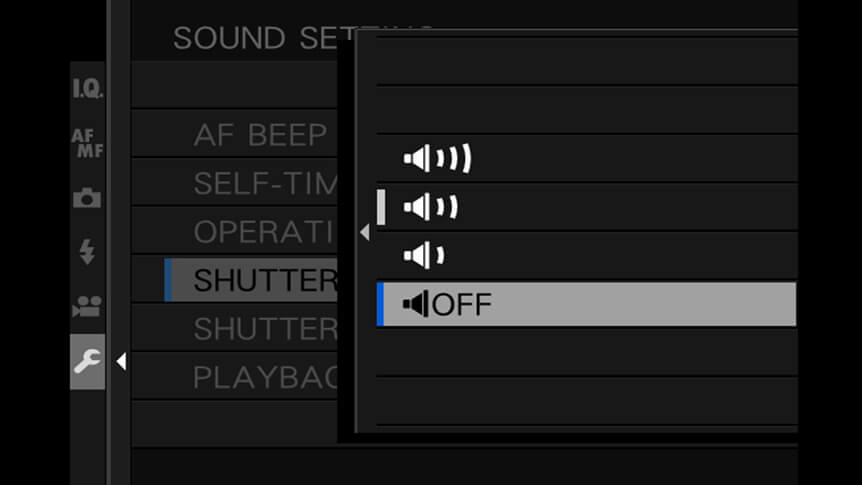Select the speaker OFF option
This screenshot has width=862, height=485.
tap(587, 304)
